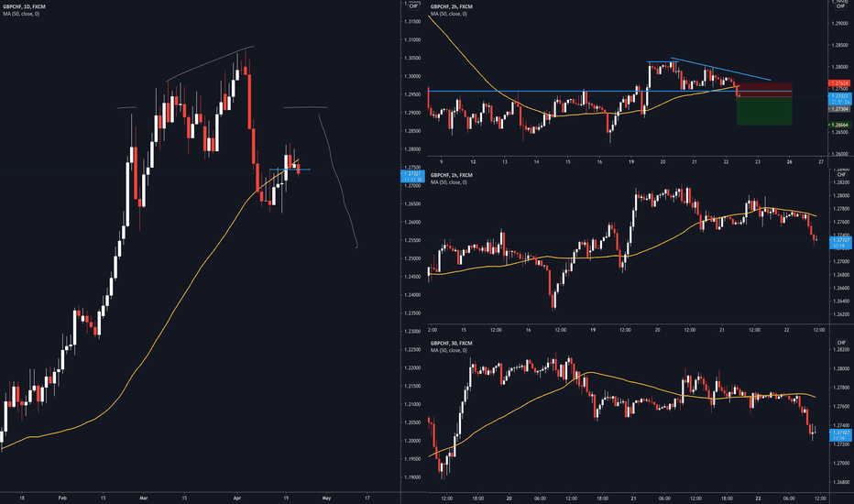Click the green 1.26664 target price label
The image size is (854, 504).
[839, 125]
